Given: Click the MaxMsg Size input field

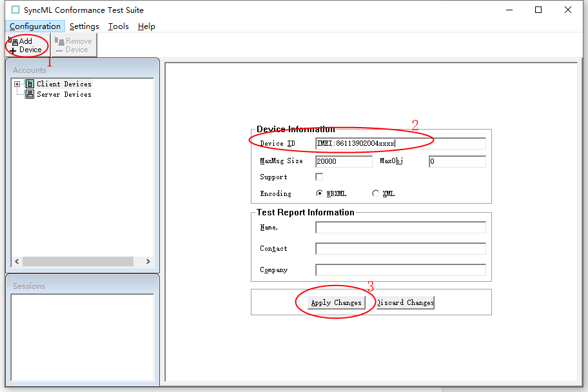Looking at the screenshot, I should [344, 161].
